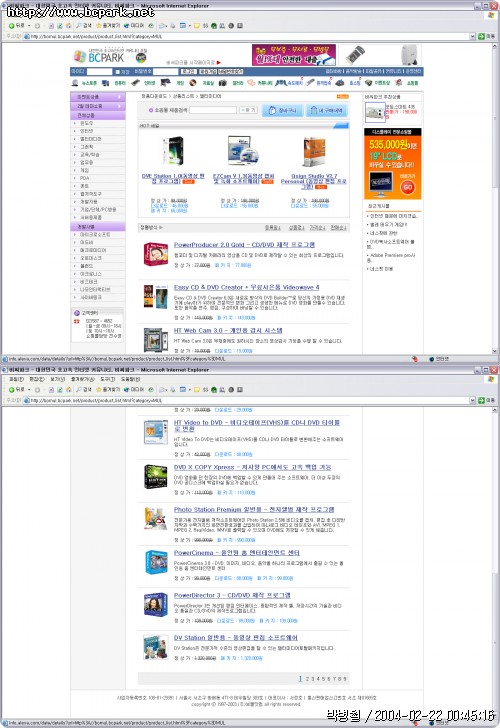Open the Help (도움말) menu in lower window
The image size is (500, 728).
tap(130, 379)
